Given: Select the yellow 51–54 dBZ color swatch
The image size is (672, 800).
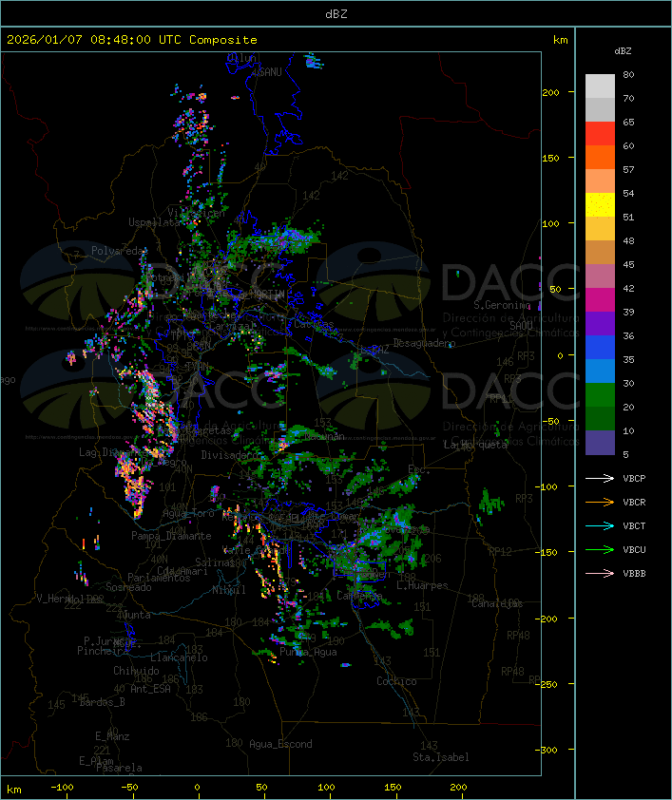Looking at the screenshot, I should (600, 205).
